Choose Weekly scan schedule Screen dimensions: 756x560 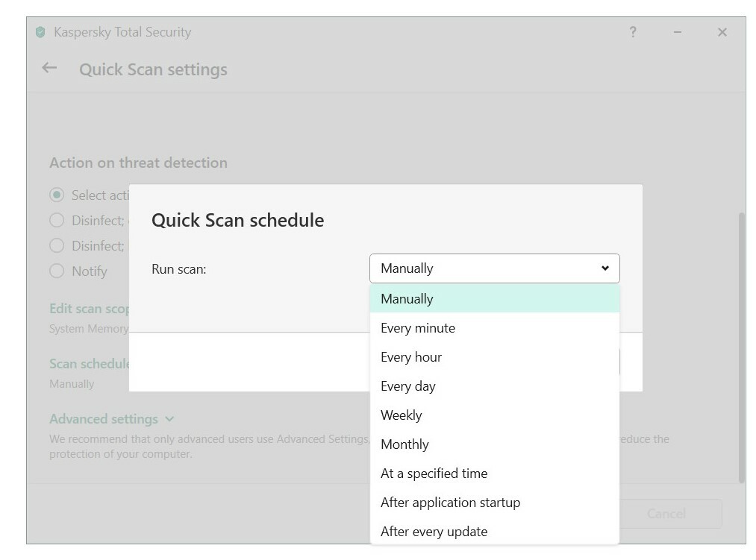494,415
